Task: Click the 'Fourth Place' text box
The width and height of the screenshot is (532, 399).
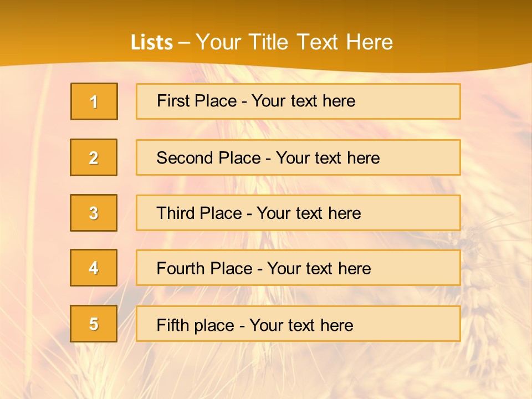Action: point(298,268)
